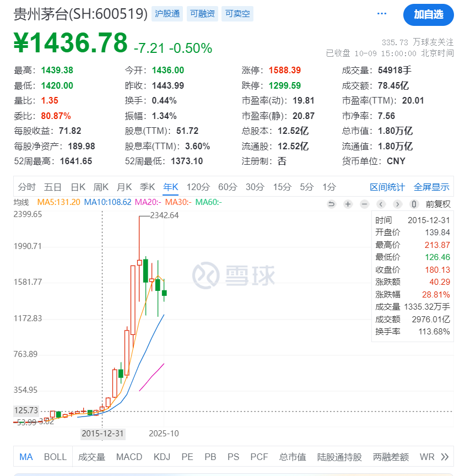This screenshot has width=465, height=476.
Task: Click the 2015-12-31 date axis label
Action: [x=103, y=433]
